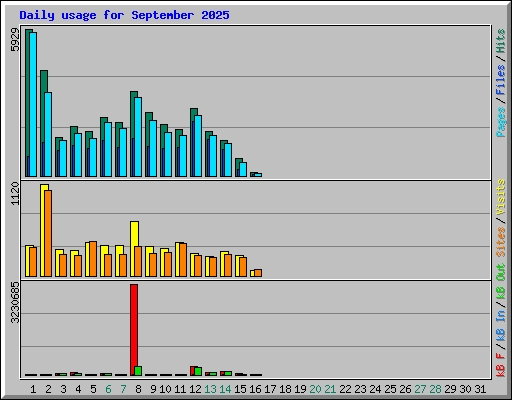Click the orange Sites legend label
This screenshot has width=512, height=400.
coord(501,242)
